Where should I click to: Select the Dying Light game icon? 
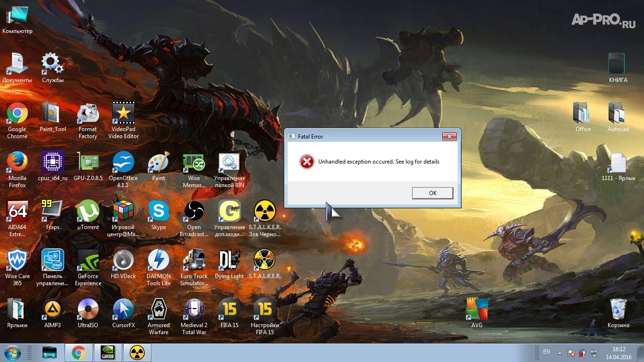[230, 265]
